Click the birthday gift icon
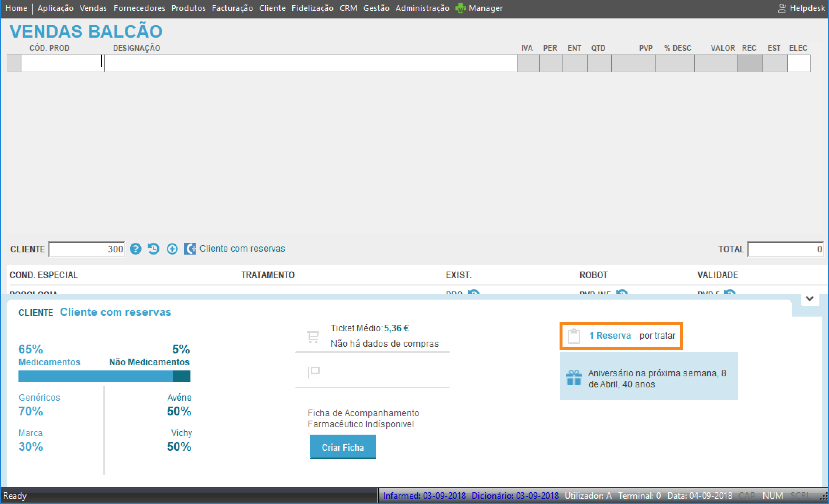Image resolution: width=829 pixels, height=504 pixels. pyautogui.click(x=574, y=378)
